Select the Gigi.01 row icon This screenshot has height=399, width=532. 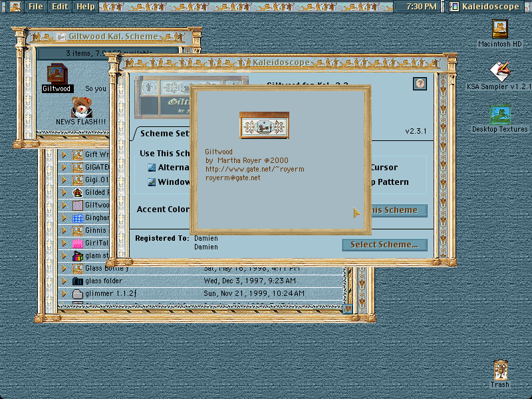coord(78,180)
